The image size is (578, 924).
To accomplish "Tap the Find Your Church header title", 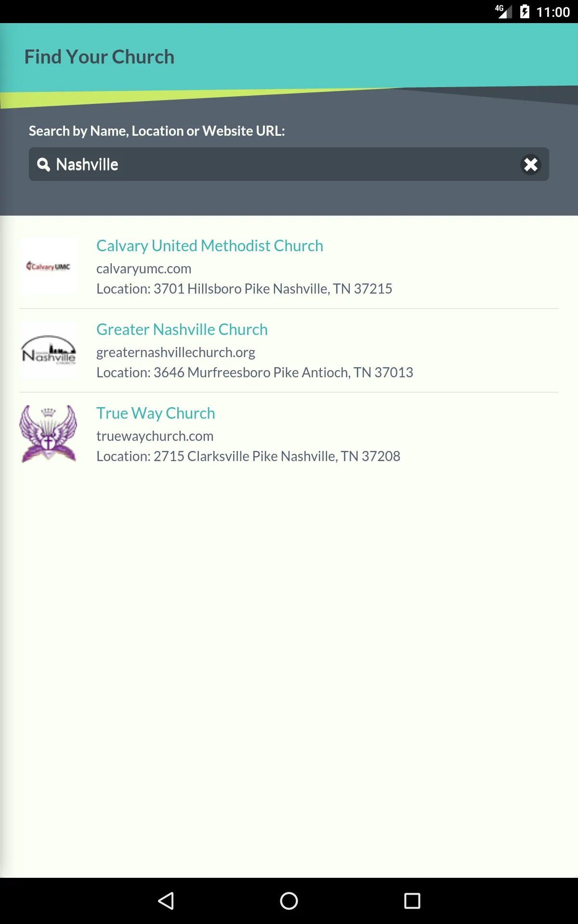I will click(99, 57).
